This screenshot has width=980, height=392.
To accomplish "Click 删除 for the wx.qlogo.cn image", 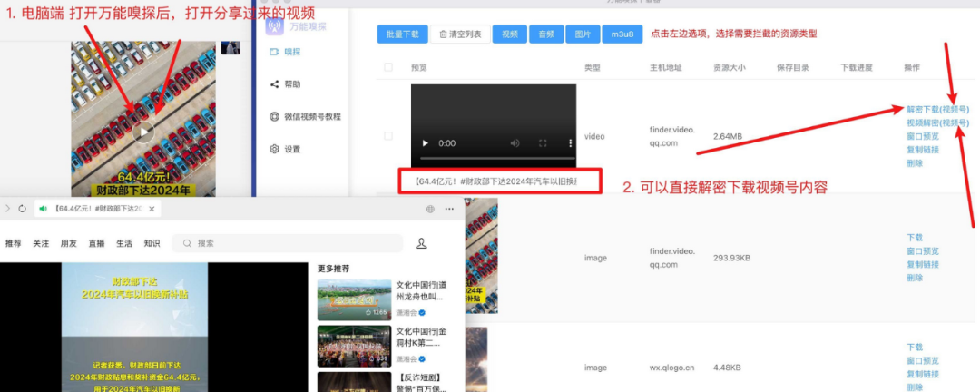I will click(915, 387).
